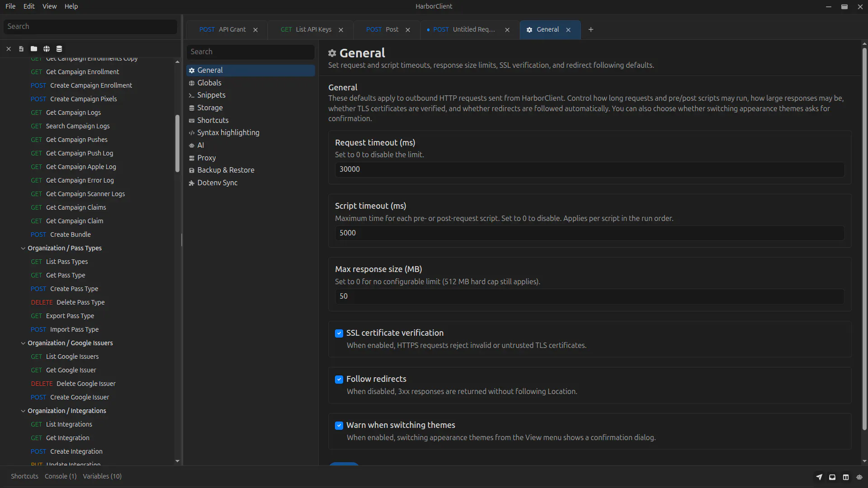Collapse the Organization / Google Issuers folder
The width and height of the screenshot is (868, 488).
[x=23, y=343]
